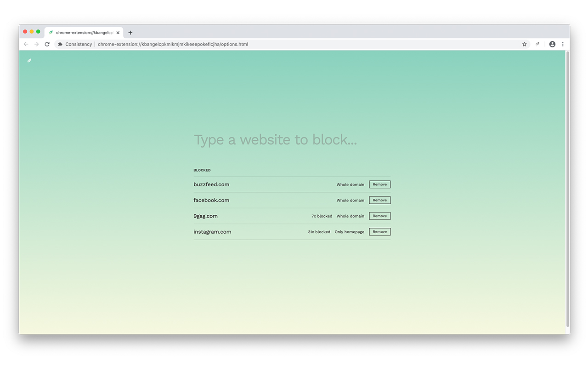Remove instagram.com from blocked list
The image size is (588, 368).
tap(380, 232)
